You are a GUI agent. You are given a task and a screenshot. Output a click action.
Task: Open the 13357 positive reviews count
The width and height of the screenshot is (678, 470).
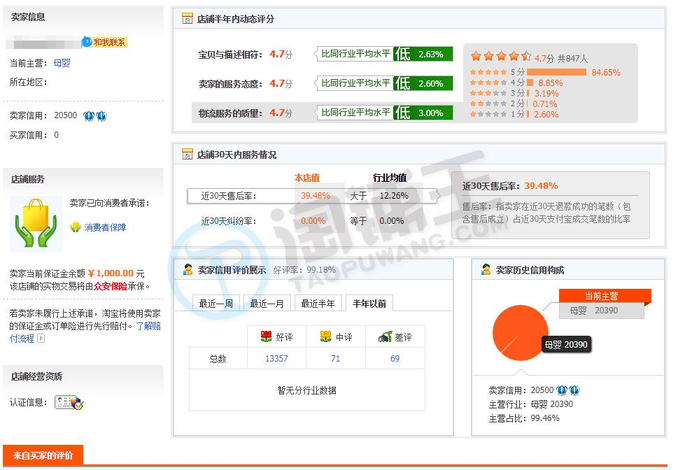[275, 358]
